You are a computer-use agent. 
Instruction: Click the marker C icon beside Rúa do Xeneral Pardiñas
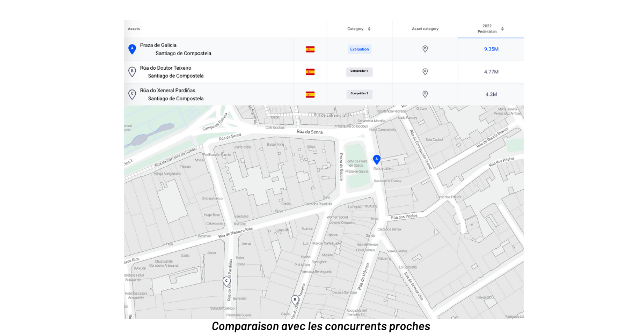coord(132,94)
